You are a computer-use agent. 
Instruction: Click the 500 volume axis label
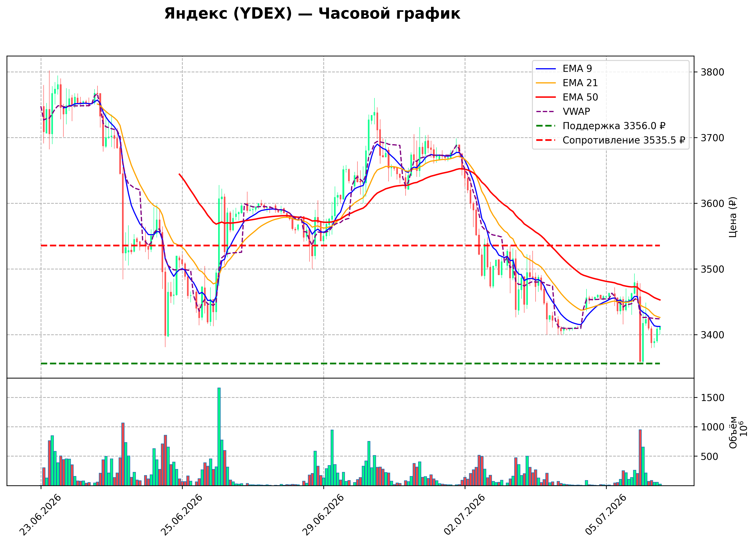tap(709, 456)
